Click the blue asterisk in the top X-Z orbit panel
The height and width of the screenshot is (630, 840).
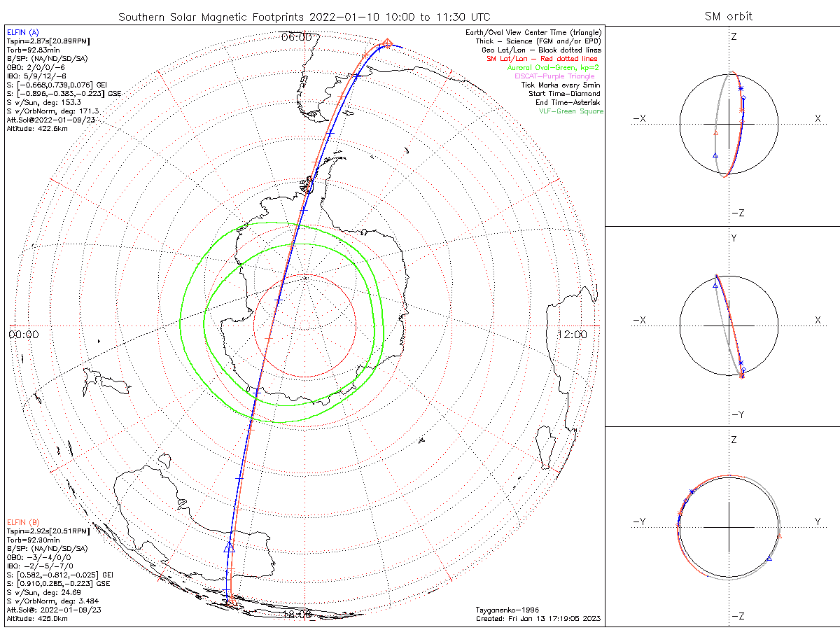(x=741, y=88)
